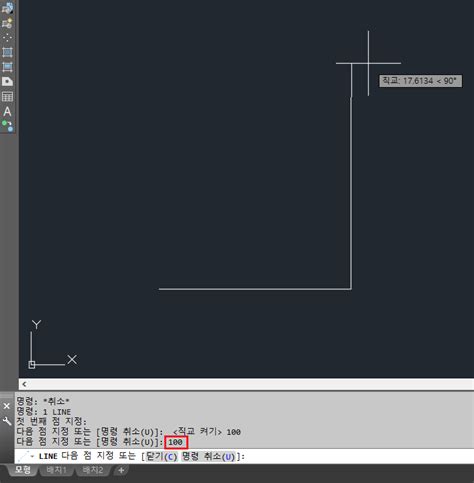Click the LINE command icon in command line
This screenshot has width=474, height=483.
24,456
